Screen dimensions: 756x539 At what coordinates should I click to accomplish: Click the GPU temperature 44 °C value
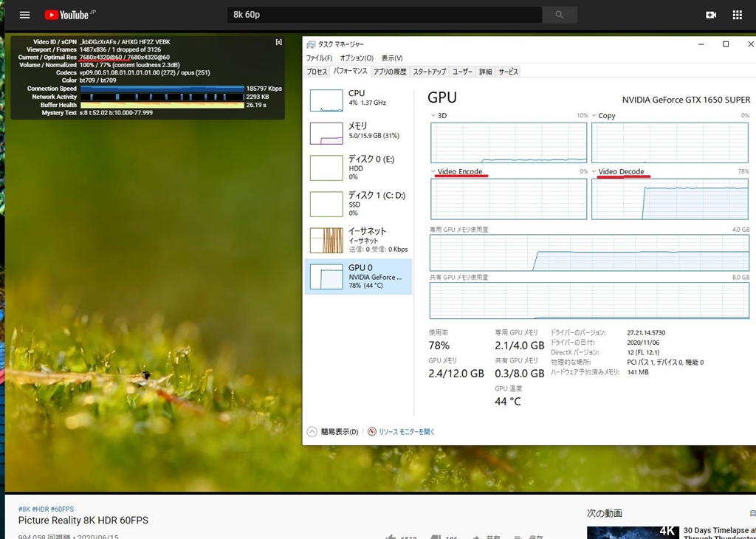[x=508, y=401]
